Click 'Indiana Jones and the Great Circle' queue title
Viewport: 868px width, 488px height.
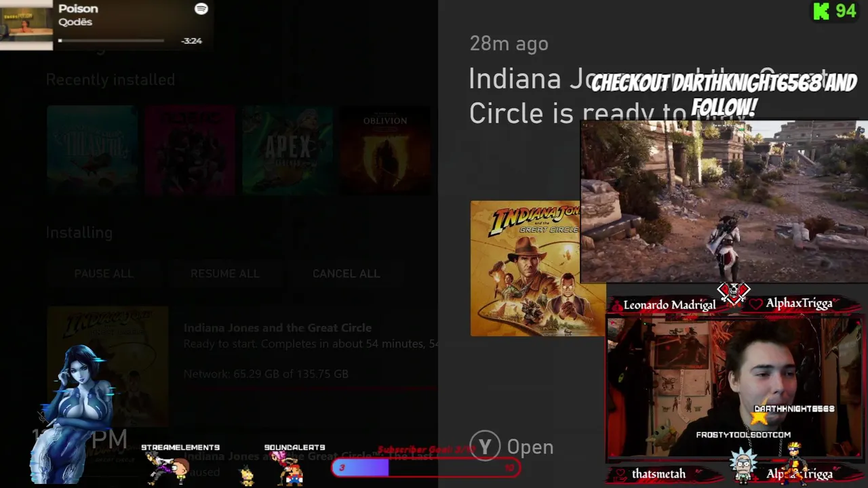coord(277,328)
